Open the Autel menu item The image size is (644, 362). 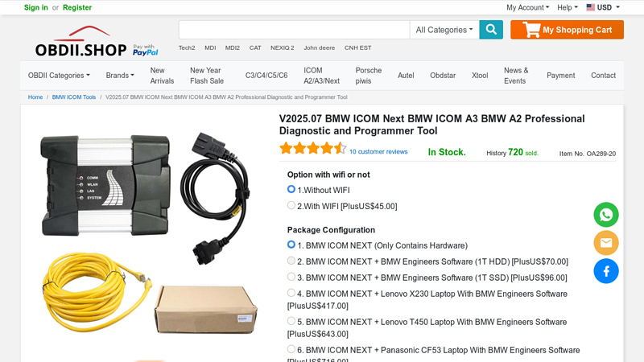[x=406, y=76]
